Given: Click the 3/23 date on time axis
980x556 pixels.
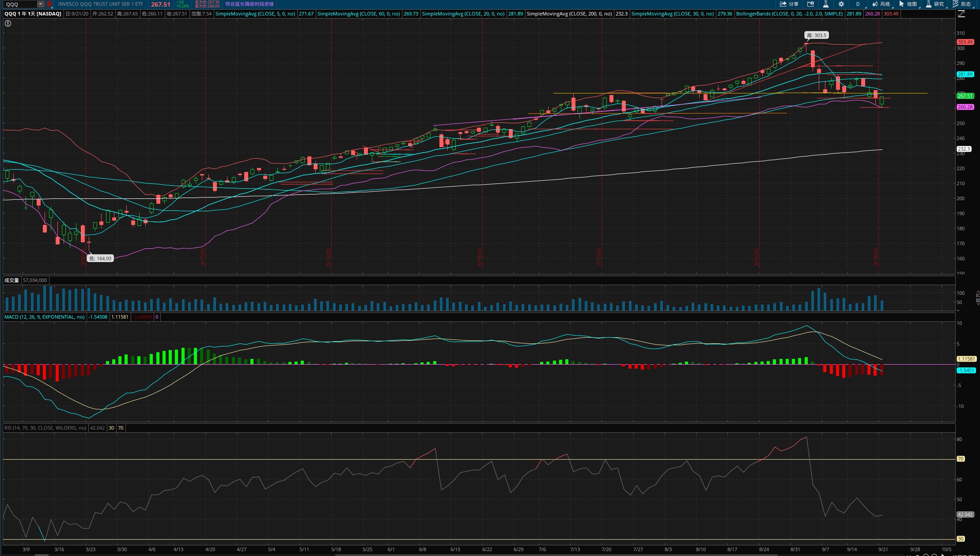Looking at the screenshot, I should pos(91,549).
